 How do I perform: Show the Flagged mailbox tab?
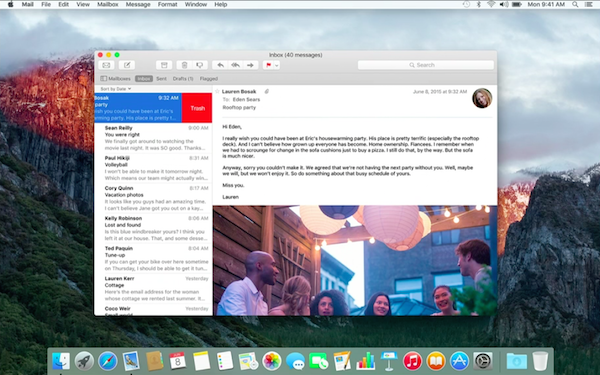tap(209, 78)
